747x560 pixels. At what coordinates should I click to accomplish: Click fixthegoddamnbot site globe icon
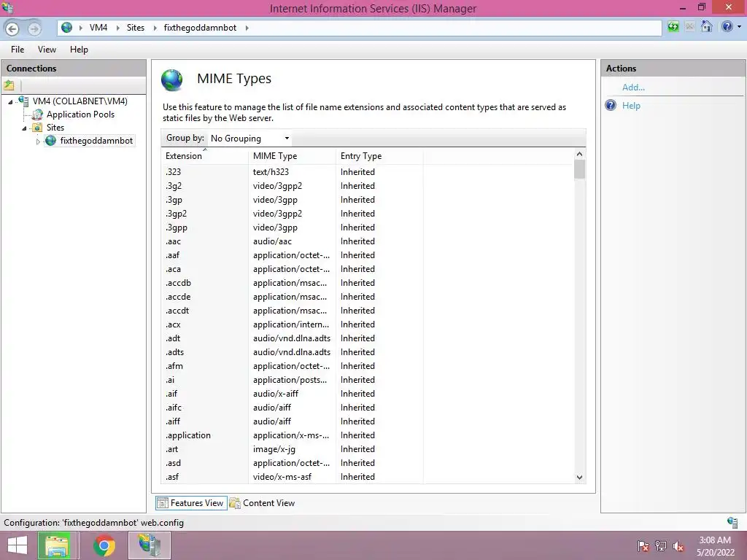[x=50, y=141]
